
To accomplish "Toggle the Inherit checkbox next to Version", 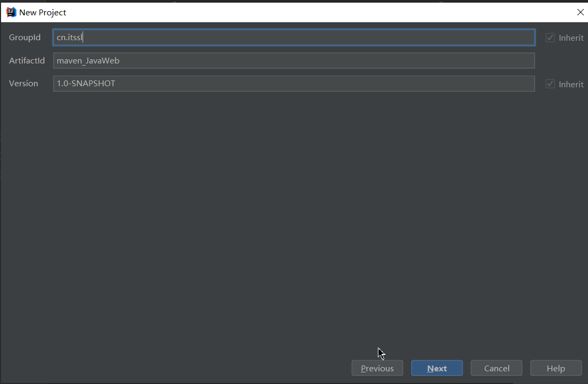I will click(x=550, y=84).
